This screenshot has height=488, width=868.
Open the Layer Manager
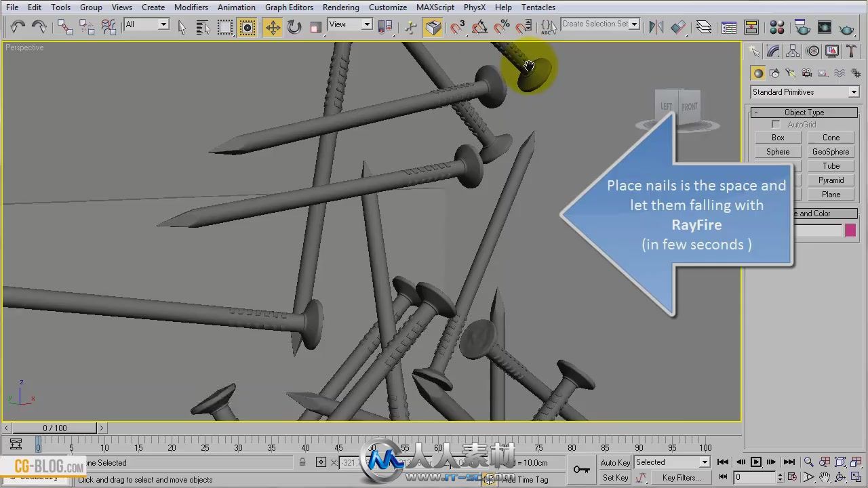704,27
